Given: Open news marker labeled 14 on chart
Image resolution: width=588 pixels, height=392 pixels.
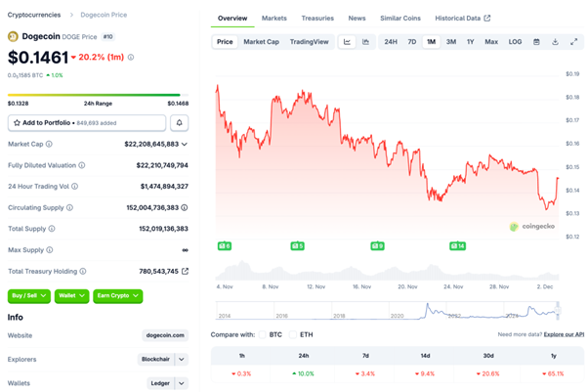Looking at the screenshot, I should (x=457, y=245).
